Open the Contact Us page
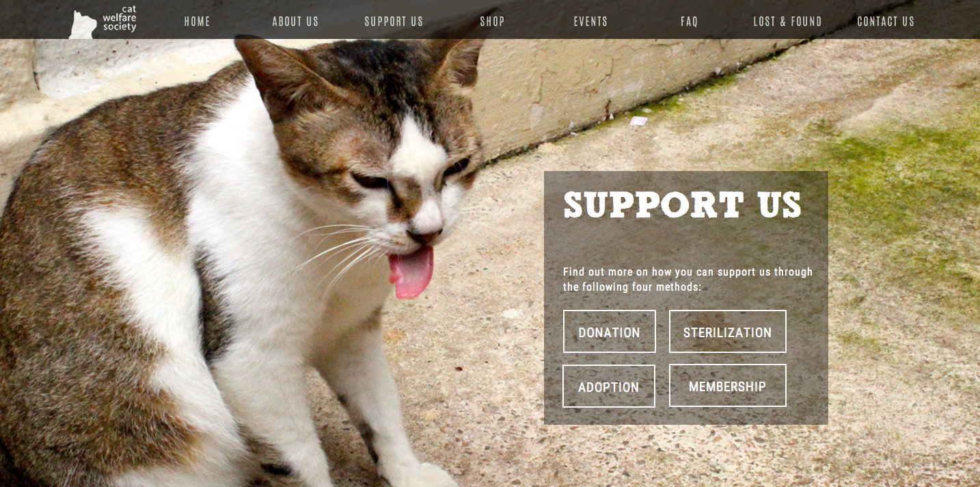This screenshot has height=487, width=980. click(886, 21)
